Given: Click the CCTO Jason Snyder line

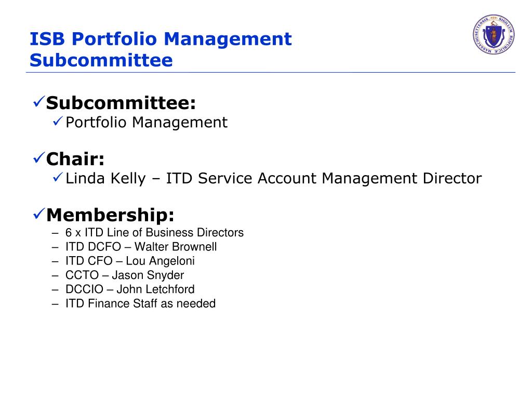Looking at the screenshot, I should pos(125,275).
